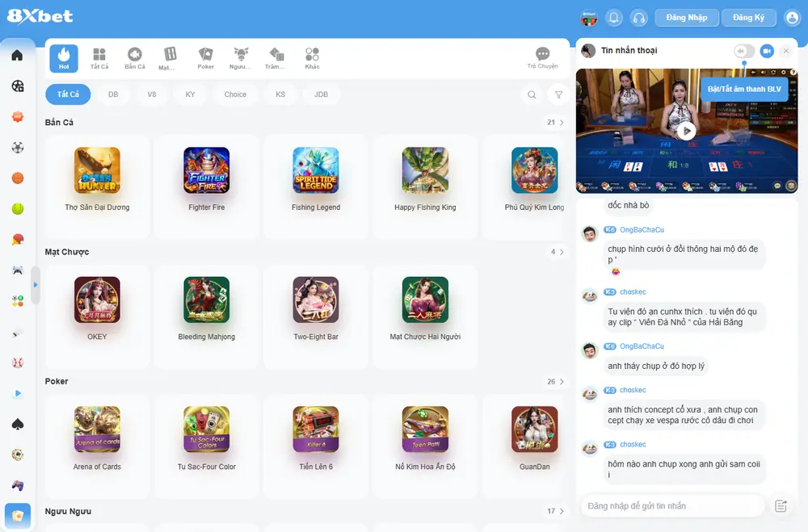Open the game controller icon near sidebar bottom
Image resolution: width=808 pixels, height=532 pixels.
click(18, 485)
